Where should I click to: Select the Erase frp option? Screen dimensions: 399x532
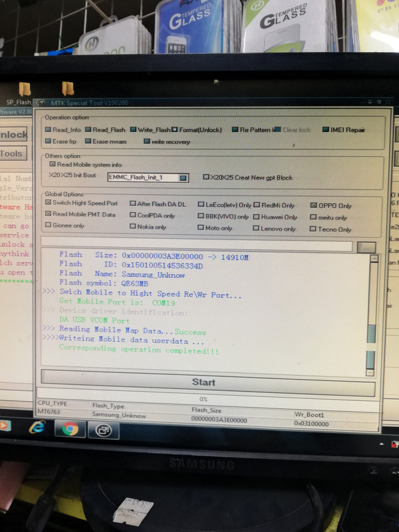pyautogui.click(x=48, y=141)
